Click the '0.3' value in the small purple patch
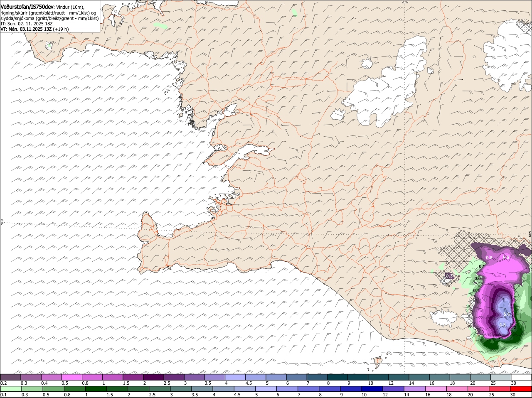This screenshot has height=398, width=532. [449, 276]
